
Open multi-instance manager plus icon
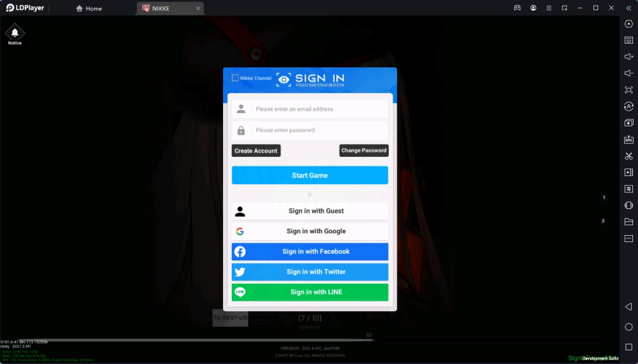629,123
